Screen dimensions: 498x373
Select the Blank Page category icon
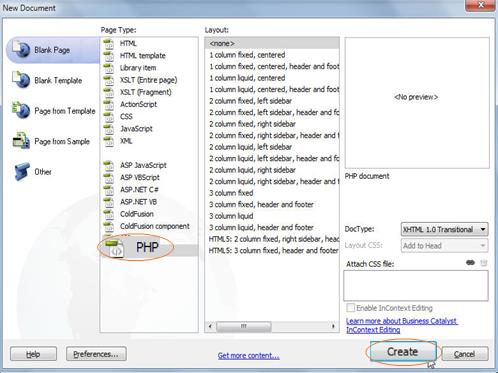pyautogui.click(x=21, y=49)
